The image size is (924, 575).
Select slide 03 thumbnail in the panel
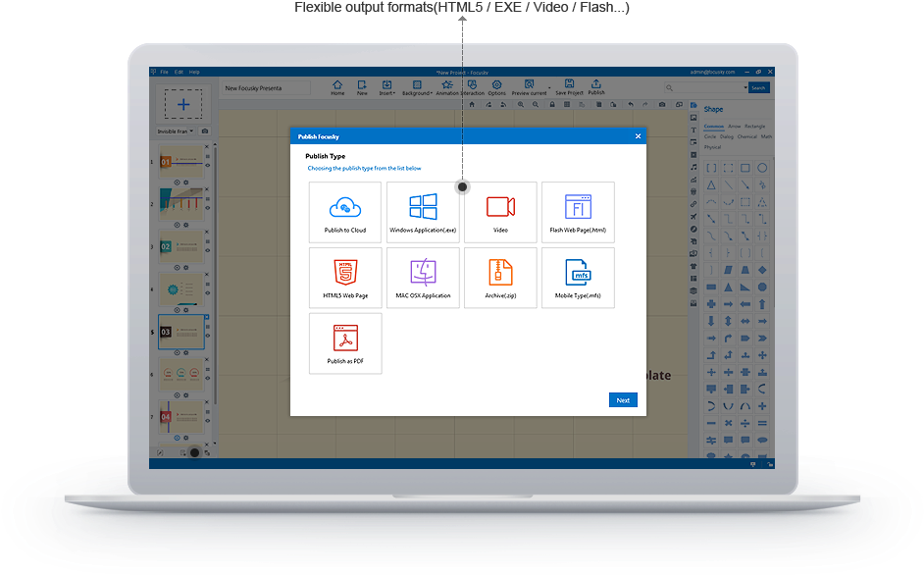(x=180, y=332)
